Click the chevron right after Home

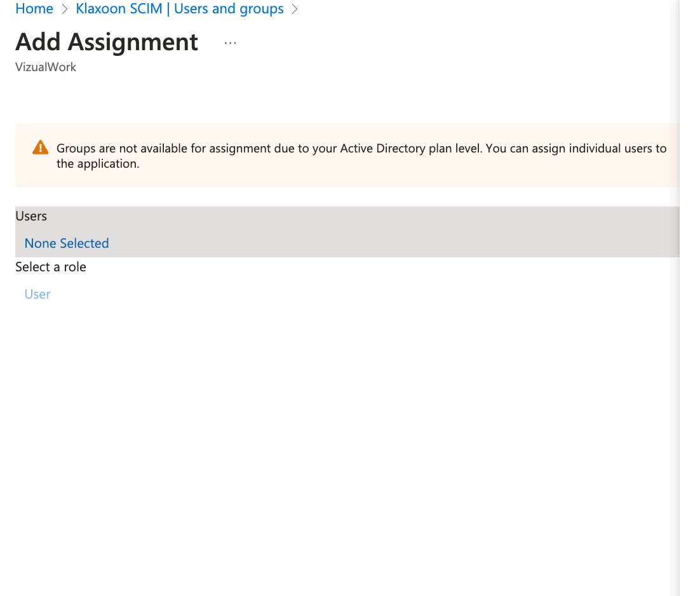click(x=65, y=10)
